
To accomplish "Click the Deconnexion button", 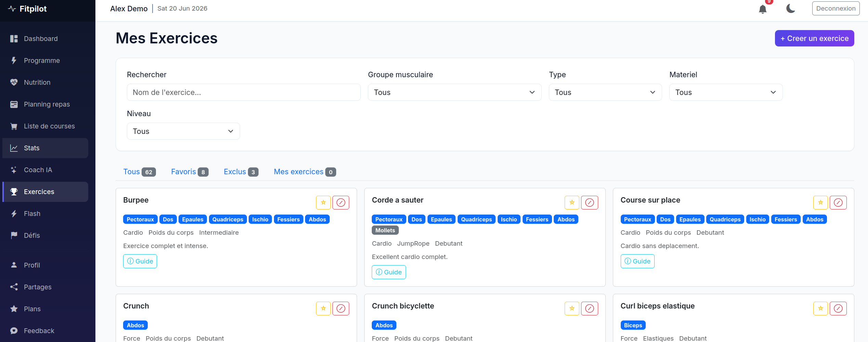I will 836,9.
